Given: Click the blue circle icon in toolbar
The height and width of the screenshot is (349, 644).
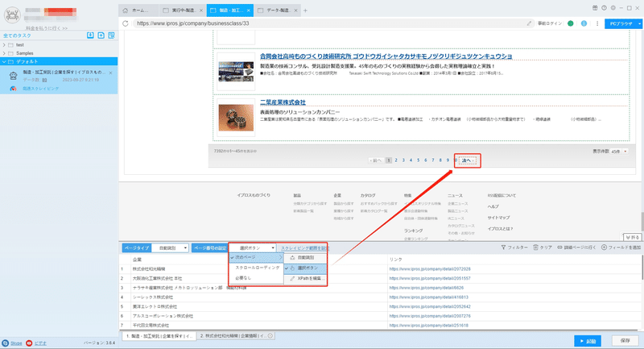Looking at the screenshot, I should click(584, 23).
